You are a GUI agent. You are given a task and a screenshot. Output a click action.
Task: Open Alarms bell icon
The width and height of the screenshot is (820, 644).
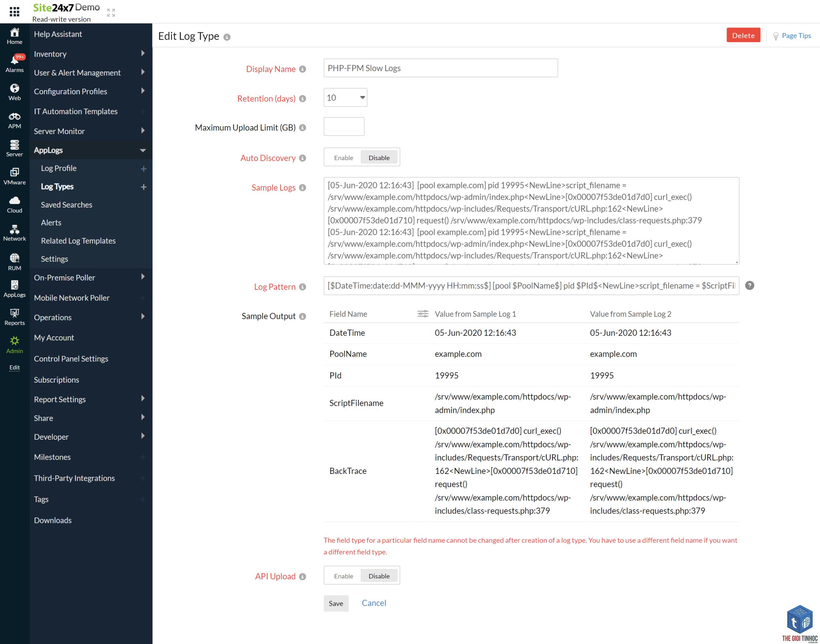coord(14,64)
